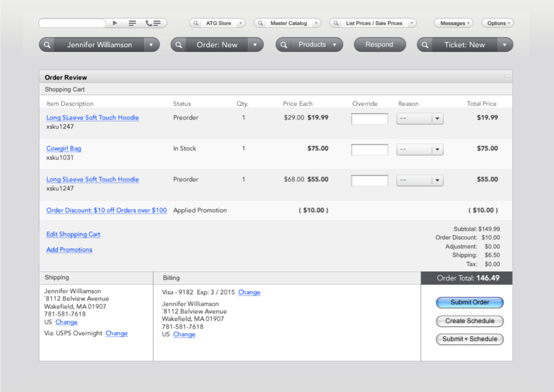Click the In Stock status text
554x392 pixels.
coord(185,148)
